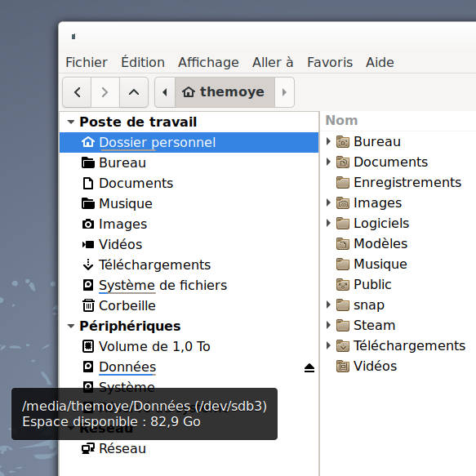The height and width of the screenshot is (476, 476).
Task: Open Système de fichiers in sidebar
Action: pyautogui.click(x=189, y=285)
